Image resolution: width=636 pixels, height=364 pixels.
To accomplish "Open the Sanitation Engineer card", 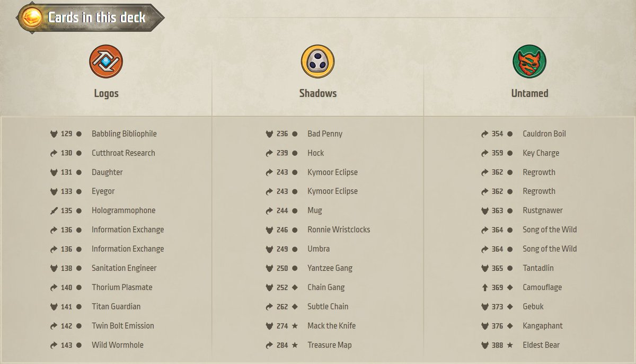I will [x=124, y=268].
